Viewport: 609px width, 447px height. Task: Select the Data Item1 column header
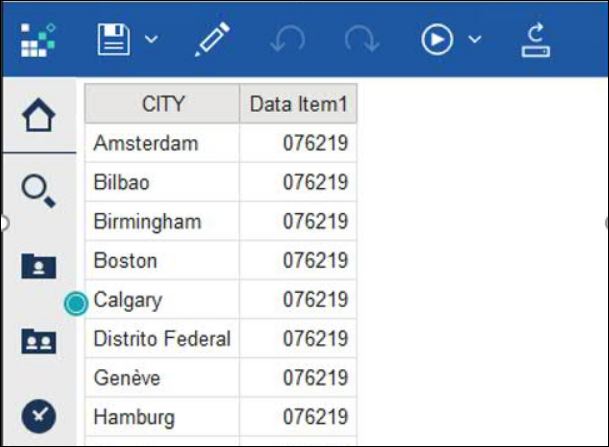pyautogui.click(x=298, y=104)
